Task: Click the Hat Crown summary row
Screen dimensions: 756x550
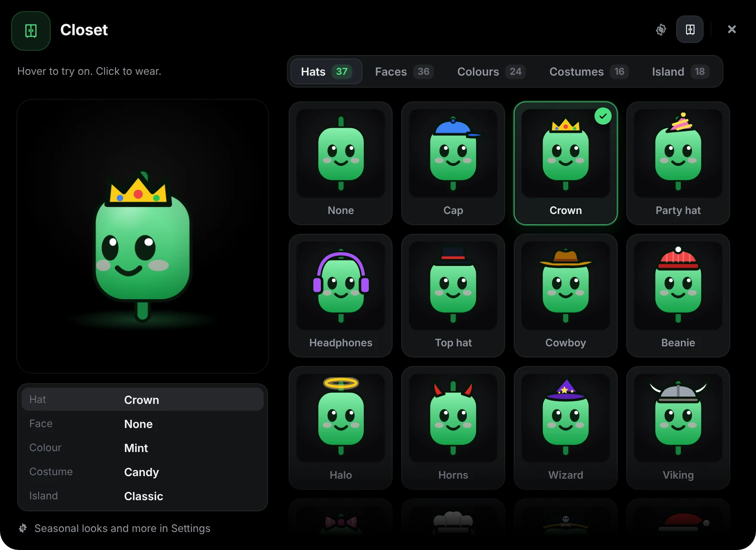Action: click(143, 400)
